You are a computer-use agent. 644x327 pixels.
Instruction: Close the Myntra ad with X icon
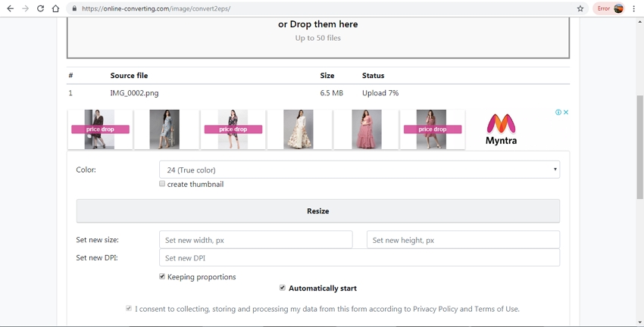[x=566, y=112]
